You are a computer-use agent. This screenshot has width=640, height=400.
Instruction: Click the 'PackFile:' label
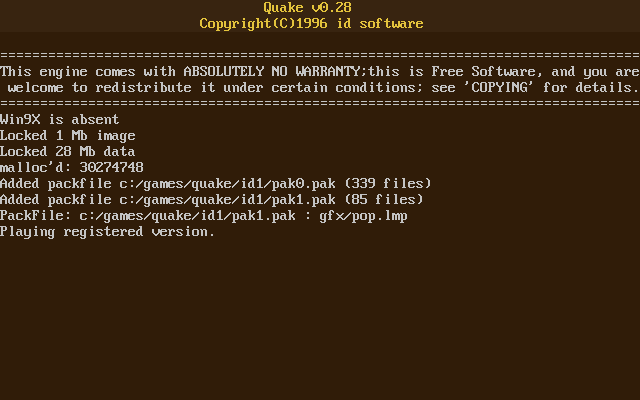coord(36,216)
